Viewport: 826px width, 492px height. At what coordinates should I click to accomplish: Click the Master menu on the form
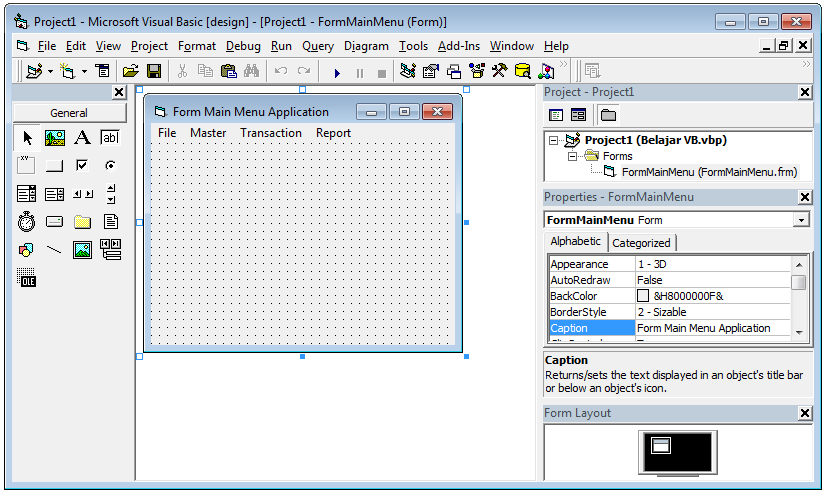(x=208, y=133)
